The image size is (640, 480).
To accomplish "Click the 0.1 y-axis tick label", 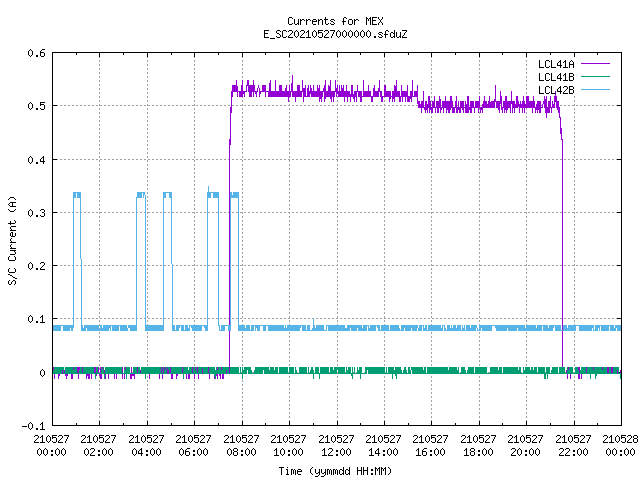I will pyautogui.click(x=36, y=319).
